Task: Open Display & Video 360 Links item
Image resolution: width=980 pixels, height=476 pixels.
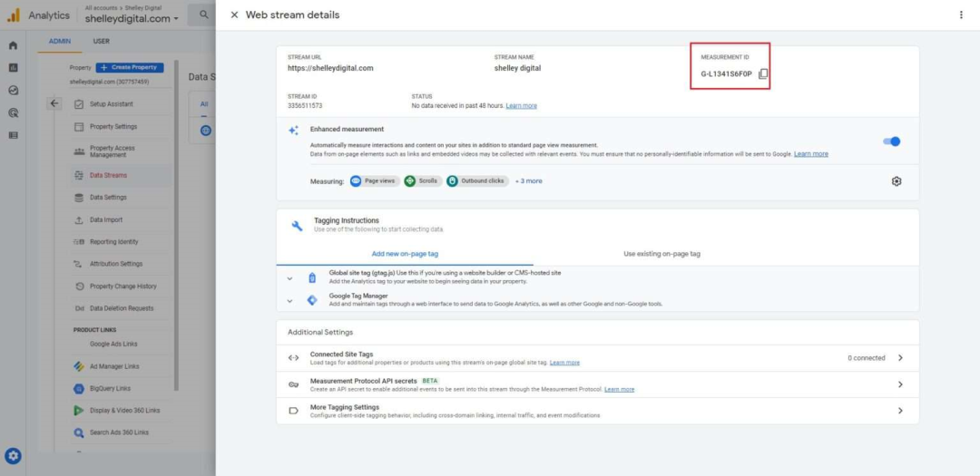Action: tap(125, 411)
